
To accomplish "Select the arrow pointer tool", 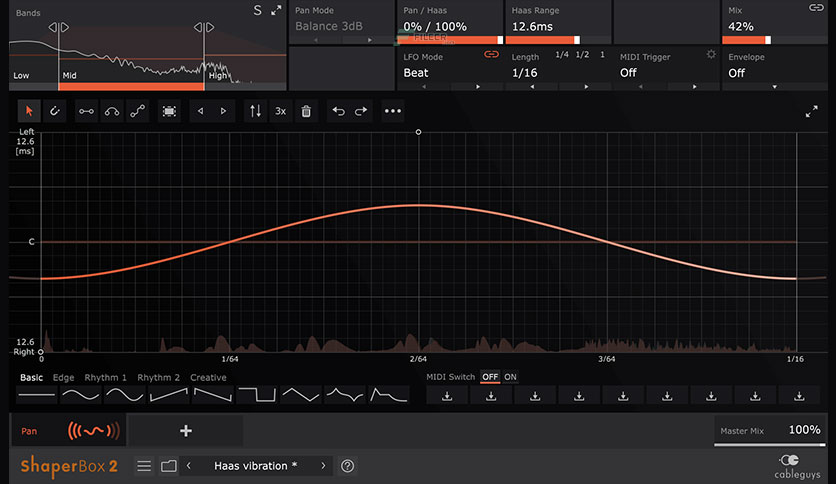I will click(x=29, y=111).
